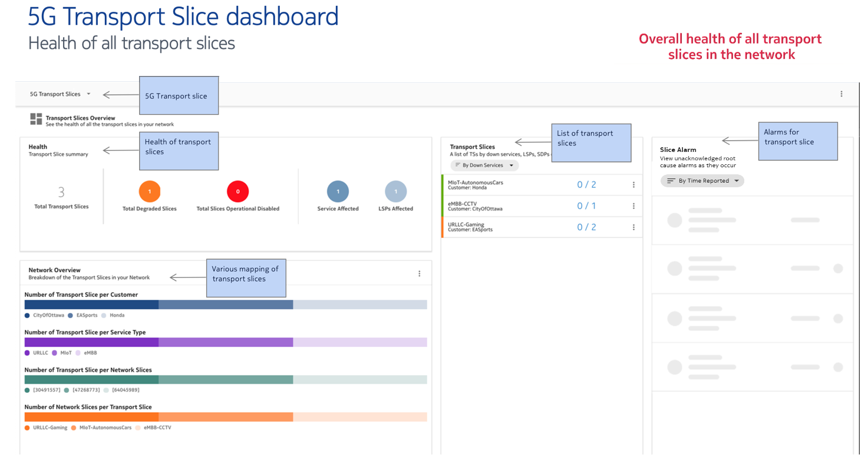This screenshot has height=457, width=868.
Task: Click the red Total Slices Operational Disabled circle
Action: click(x=237, y=191)
